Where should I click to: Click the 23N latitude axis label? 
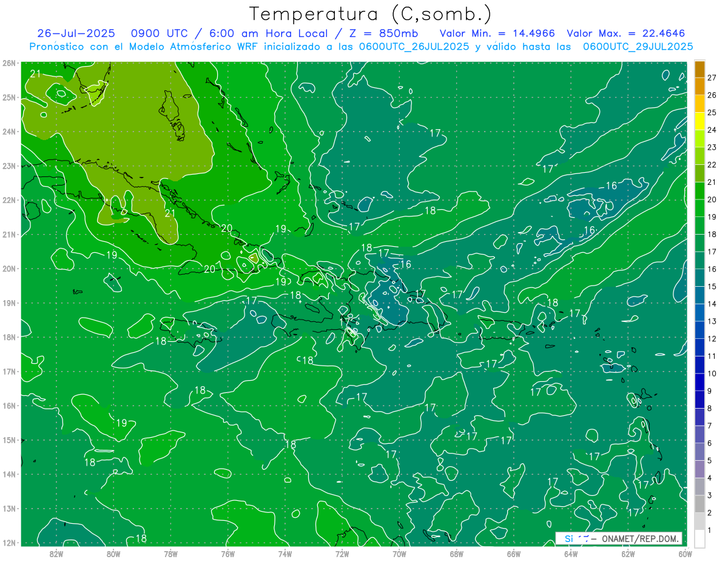click(x=8, y=166)
